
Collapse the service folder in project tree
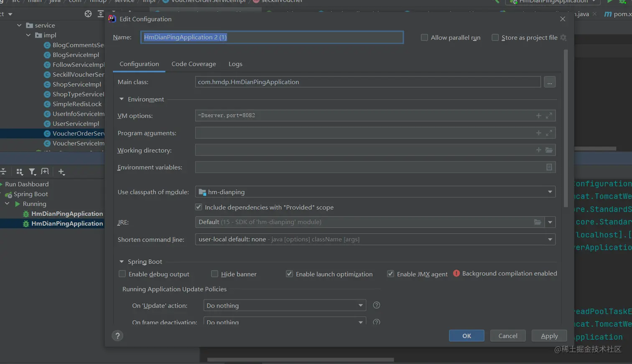click(19, 25)
